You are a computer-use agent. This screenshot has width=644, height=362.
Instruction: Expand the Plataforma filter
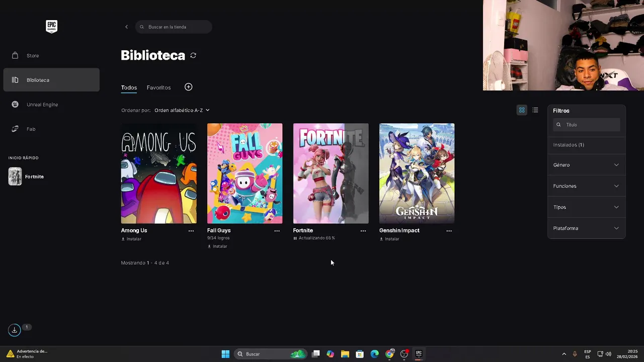pos(587,228)
